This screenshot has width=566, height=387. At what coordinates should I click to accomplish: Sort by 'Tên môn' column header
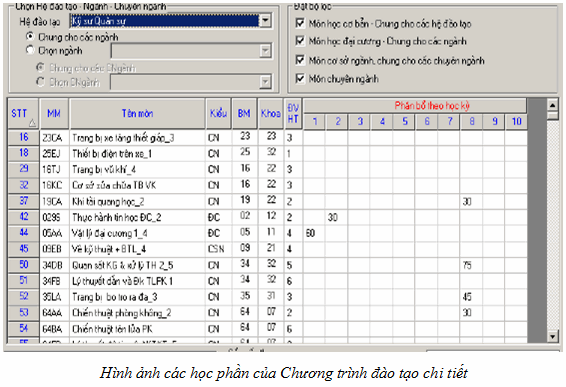tap(137, 114)
